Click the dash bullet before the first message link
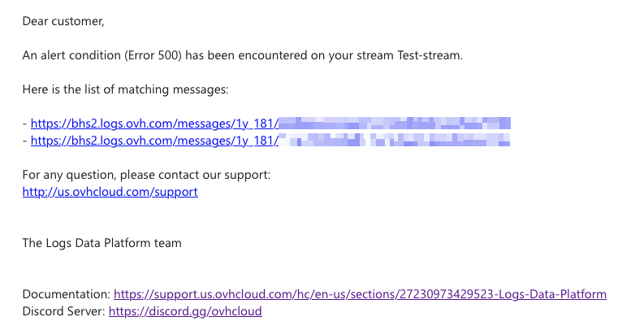The width and height of the screenshot is (644, 330). click(x=25, y=124)
